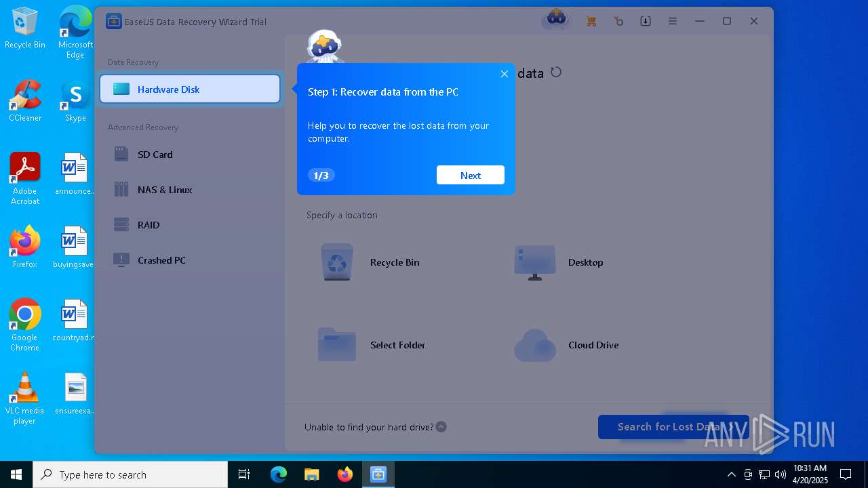Open the announce Word document on desktop

[75, 175]
